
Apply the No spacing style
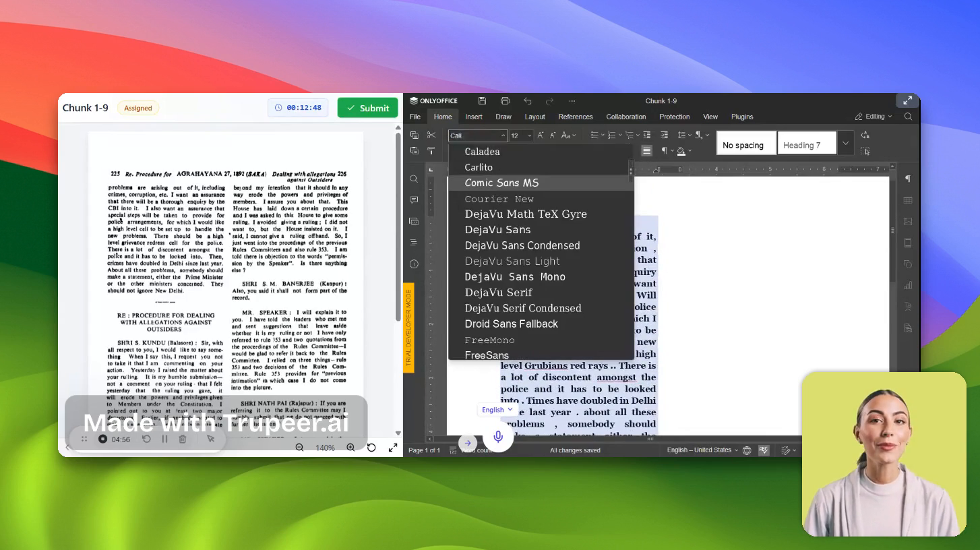point(745,143)
